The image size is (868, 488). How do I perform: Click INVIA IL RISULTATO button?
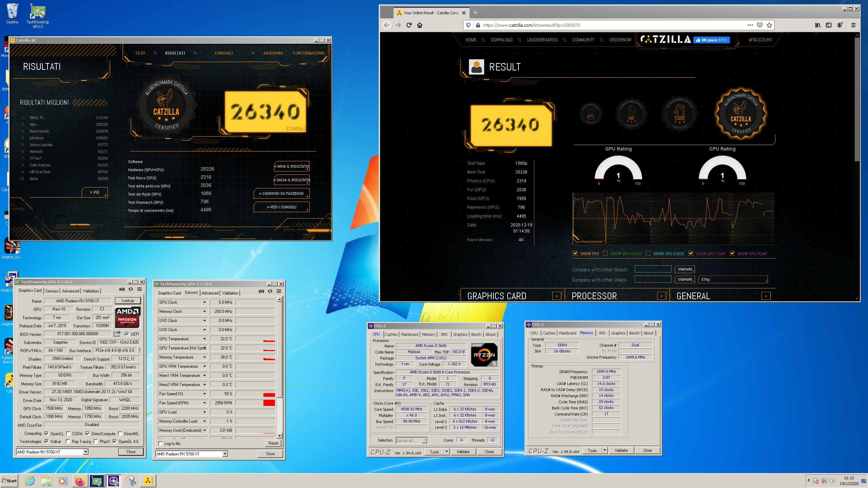click(292, 166)
